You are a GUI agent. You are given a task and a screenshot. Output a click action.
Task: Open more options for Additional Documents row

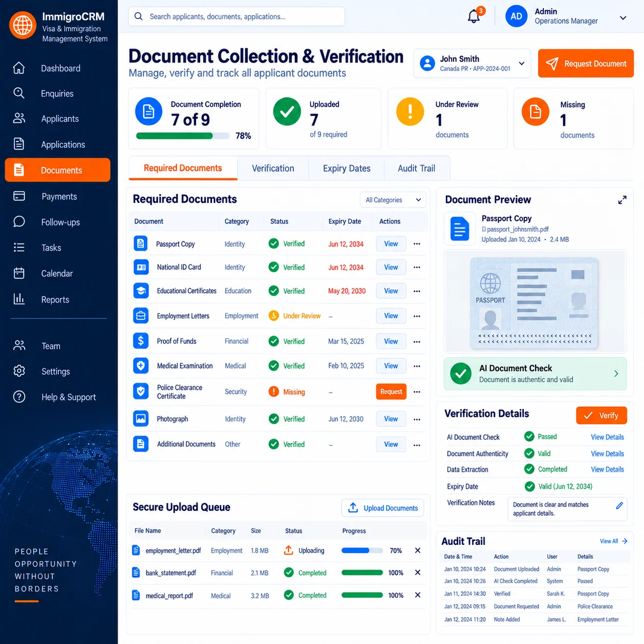pos(417,445)
